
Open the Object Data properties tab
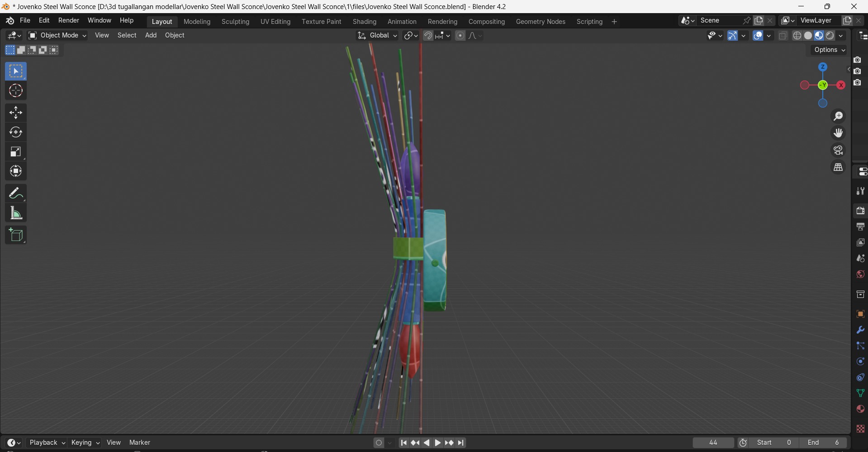860,393
